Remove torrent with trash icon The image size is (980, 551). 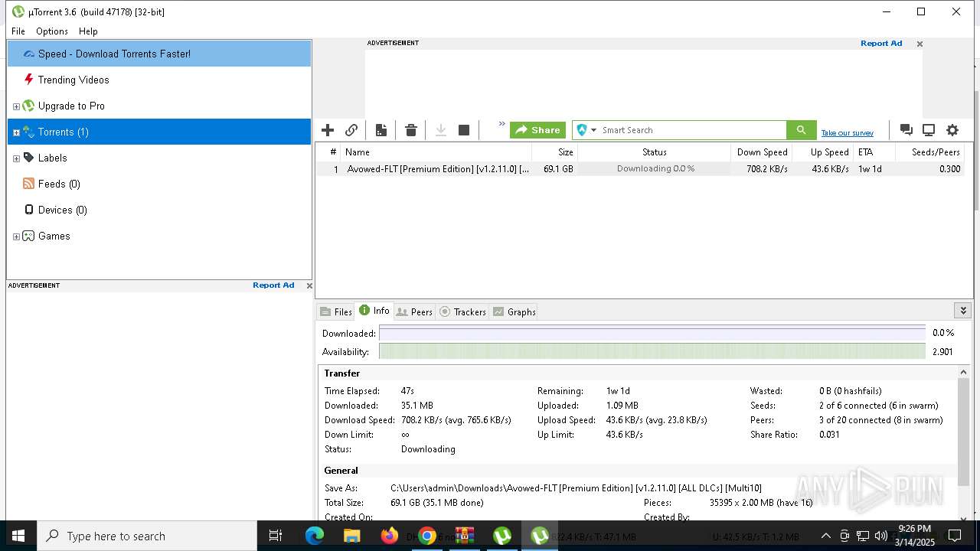coord(411,130)
